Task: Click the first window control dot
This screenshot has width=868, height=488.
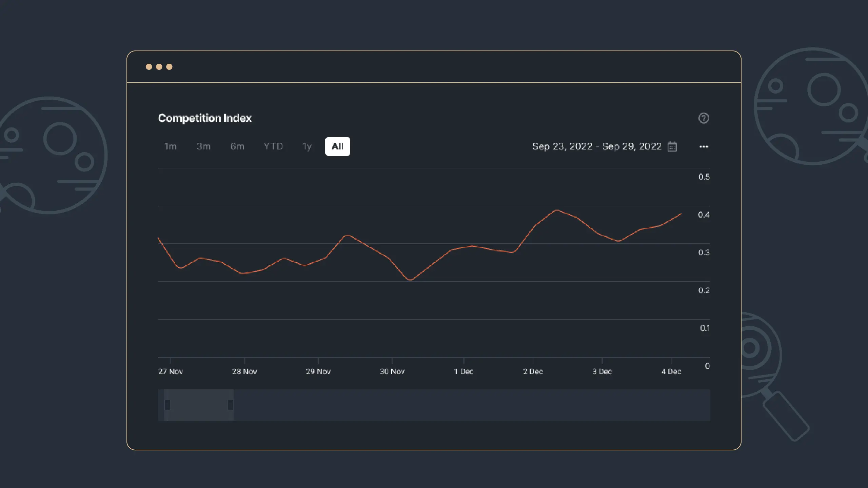Action: click(149, 67)
